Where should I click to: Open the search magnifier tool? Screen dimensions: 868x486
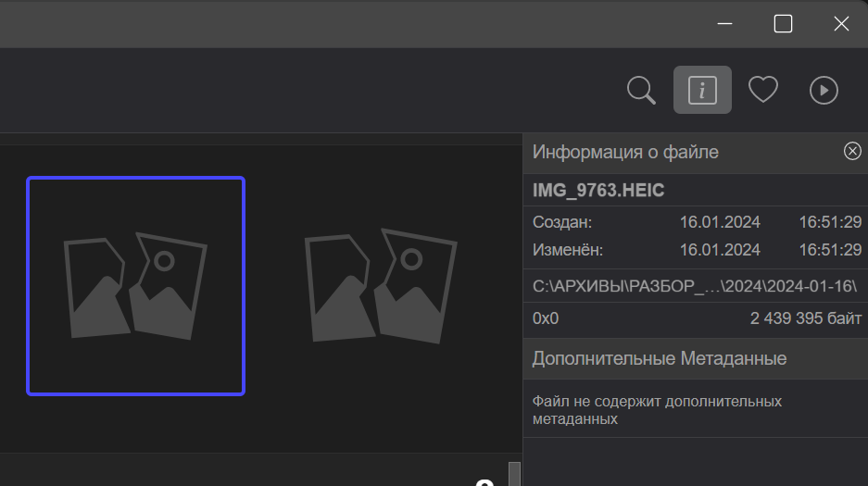click(x=641, y=90)
